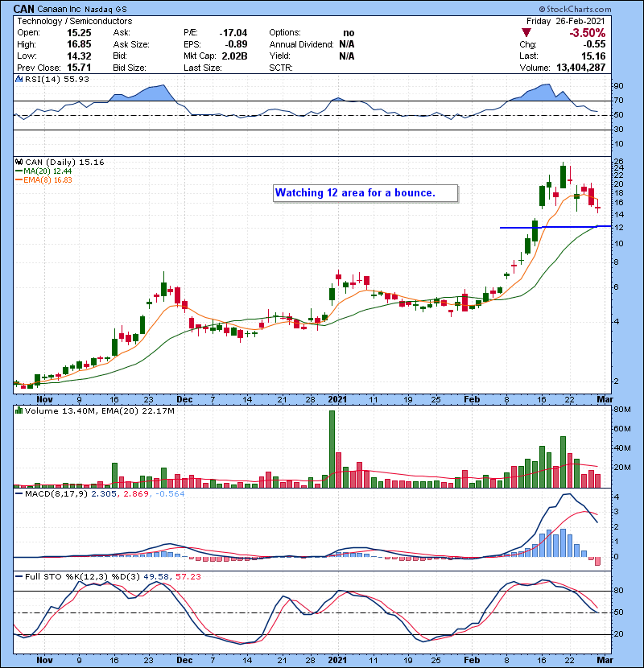Click the Ask Size label

click(131, 44)
